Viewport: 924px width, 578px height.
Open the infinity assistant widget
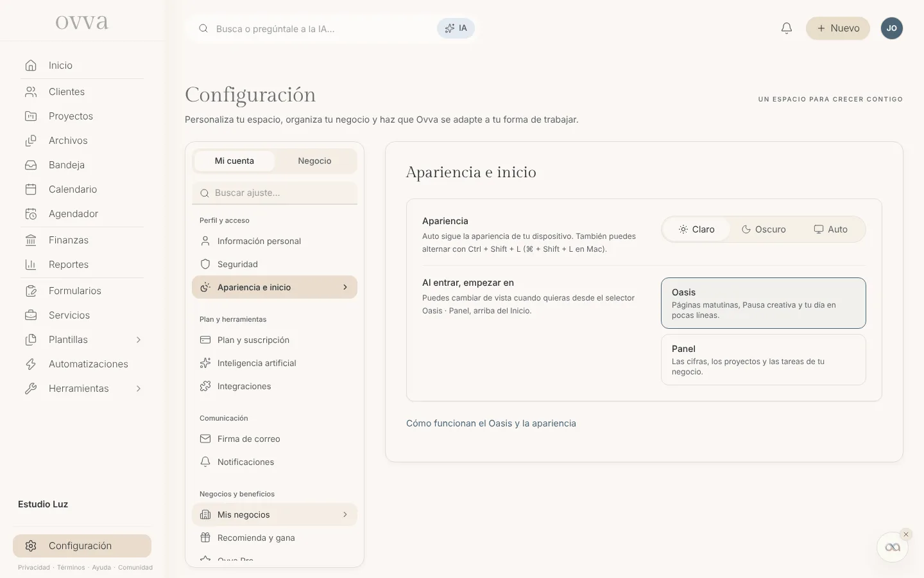click(x=893, y=547)
